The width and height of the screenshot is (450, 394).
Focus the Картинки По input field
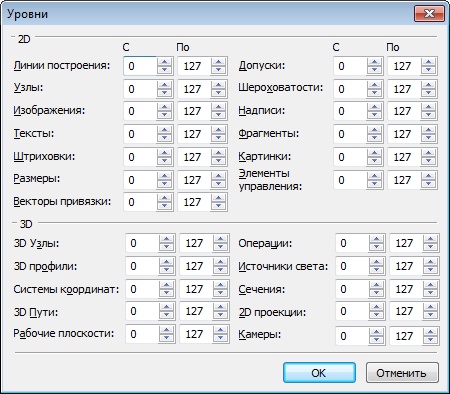[404, 157]
